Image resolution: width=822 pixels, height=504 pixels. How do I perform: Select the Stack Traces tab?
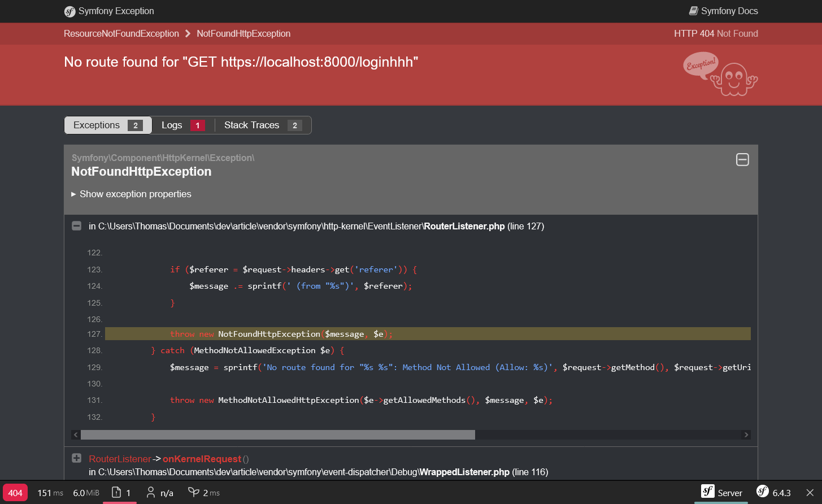(263, 125)
